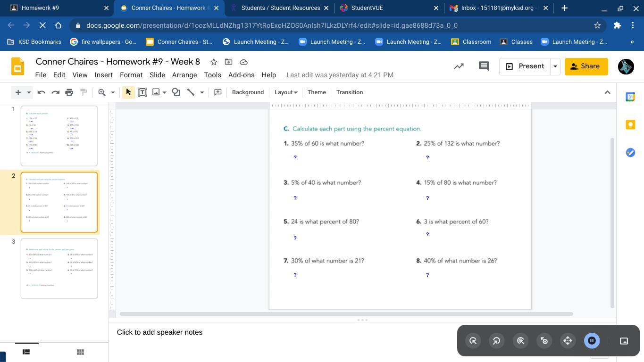This screenshot has width=644, height=362.
Task: Click the Google Slides home logo
Action: click(17, 66)
